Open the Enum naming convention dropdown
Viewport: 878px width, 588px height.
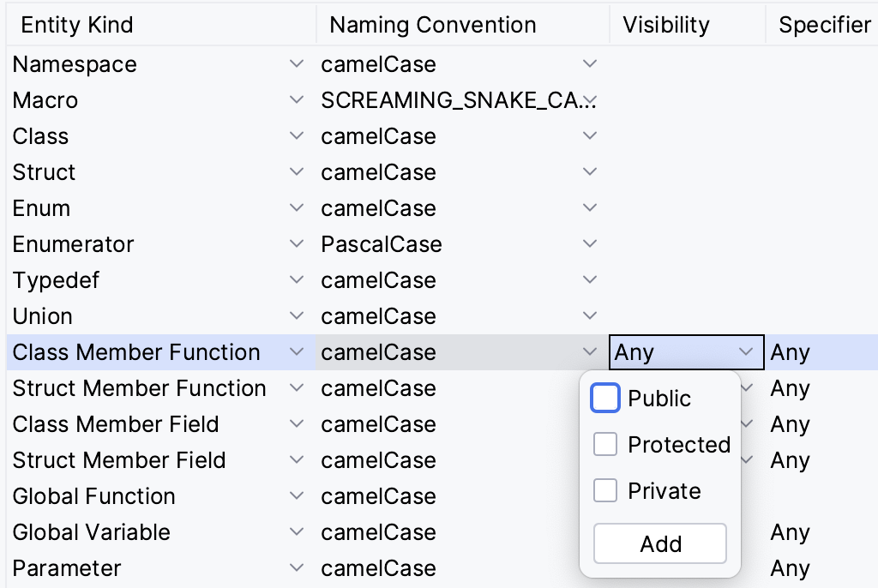point(589,207)
